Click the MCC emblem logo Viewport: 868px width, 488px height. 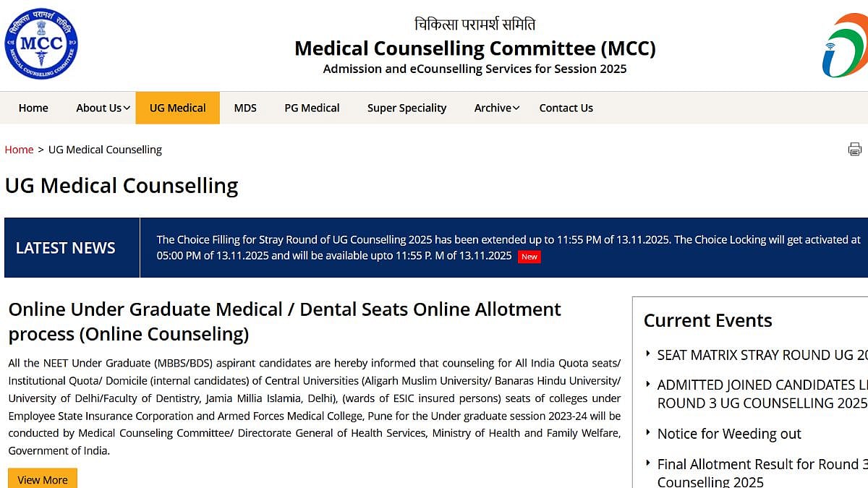[40, 43]
